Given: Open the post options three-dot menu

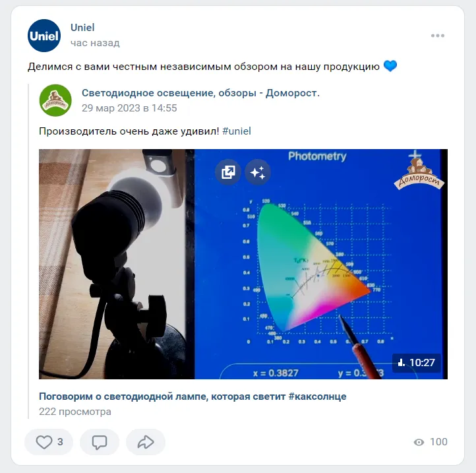Looking at the screenshot, I should point(438,36).
